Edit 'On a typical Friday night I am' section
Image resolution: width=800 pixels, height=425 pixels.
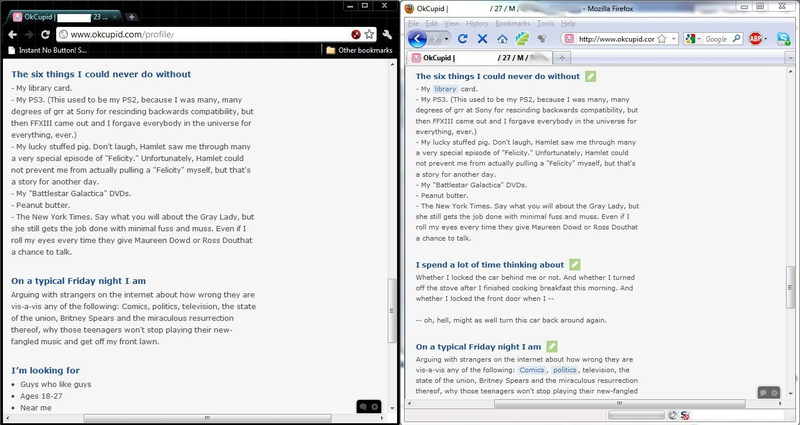552,346
